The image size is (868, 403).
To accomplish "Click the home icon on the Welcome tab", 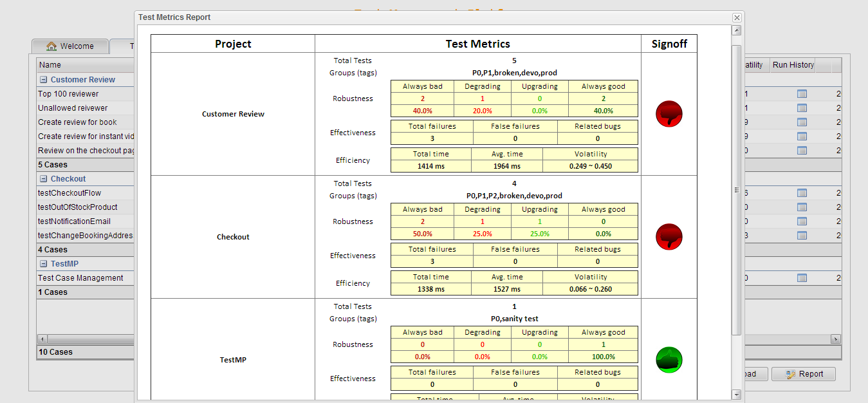I will coord(51,46).
